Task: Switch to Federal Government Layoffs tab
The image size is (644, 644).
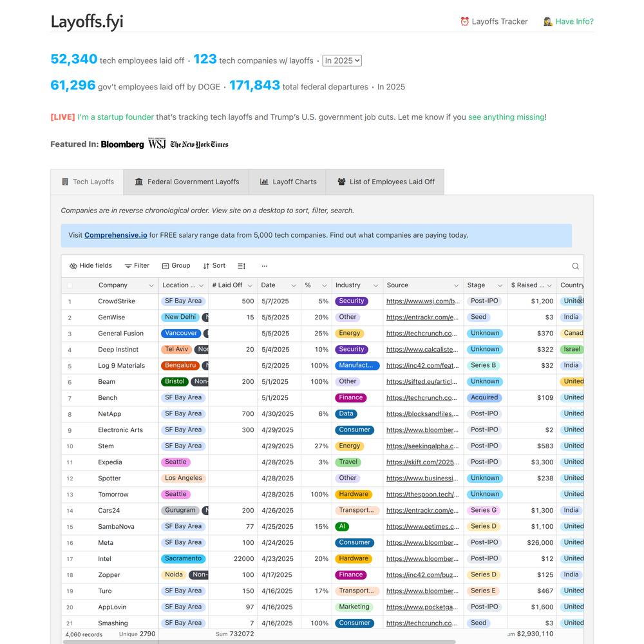Action: coord(187,182)
